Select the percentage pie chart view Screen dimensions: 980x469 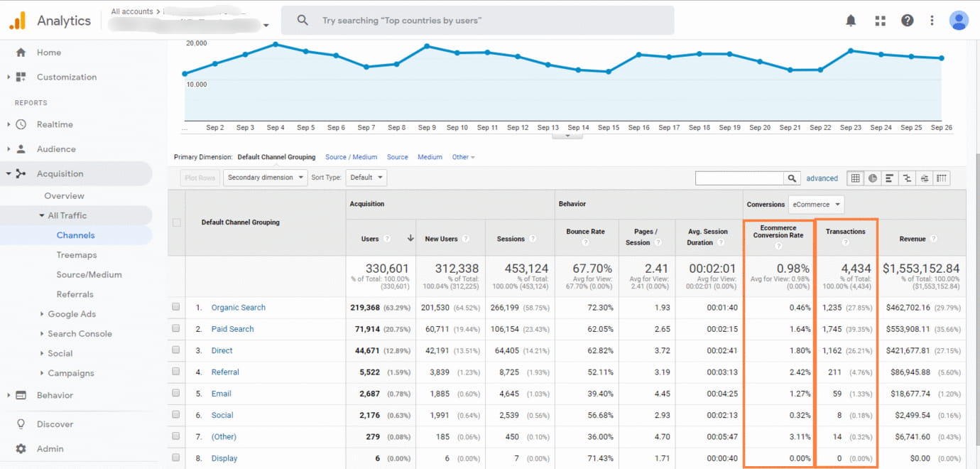coord(873,178)
